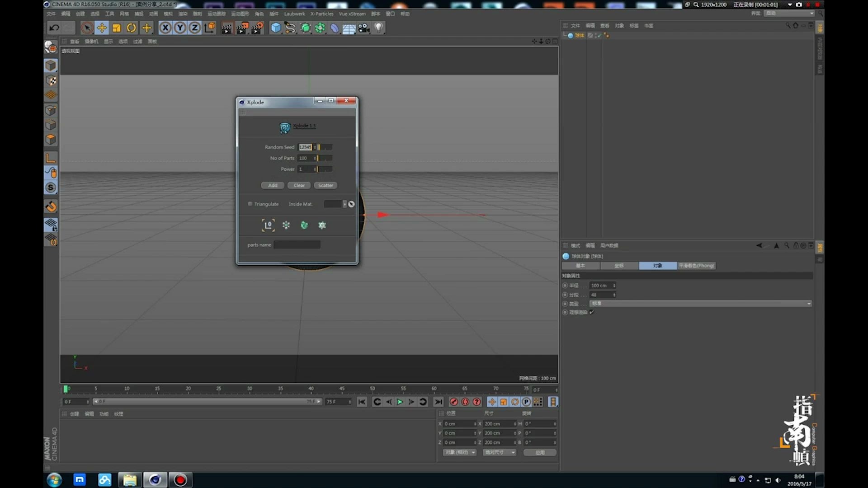Click the 应用 apply button
Viewport: 868px width, 488px height.
tap(540, 452)
